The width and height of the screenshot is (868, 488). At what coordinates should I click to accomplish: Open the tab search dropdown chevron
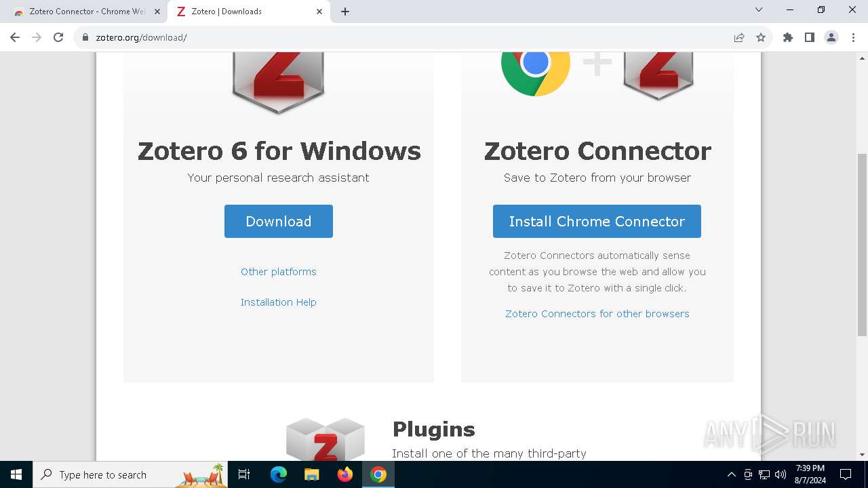(759, 9)
